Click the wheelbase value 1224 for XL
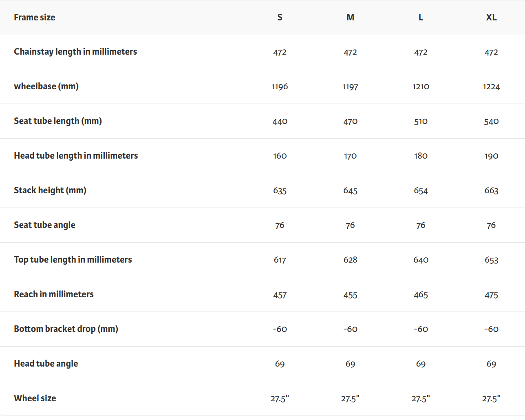 (491, 87)
